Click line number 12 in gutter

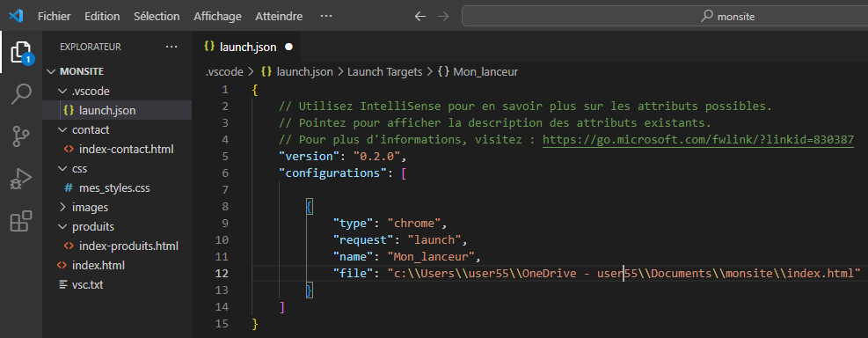click(222, 273)
